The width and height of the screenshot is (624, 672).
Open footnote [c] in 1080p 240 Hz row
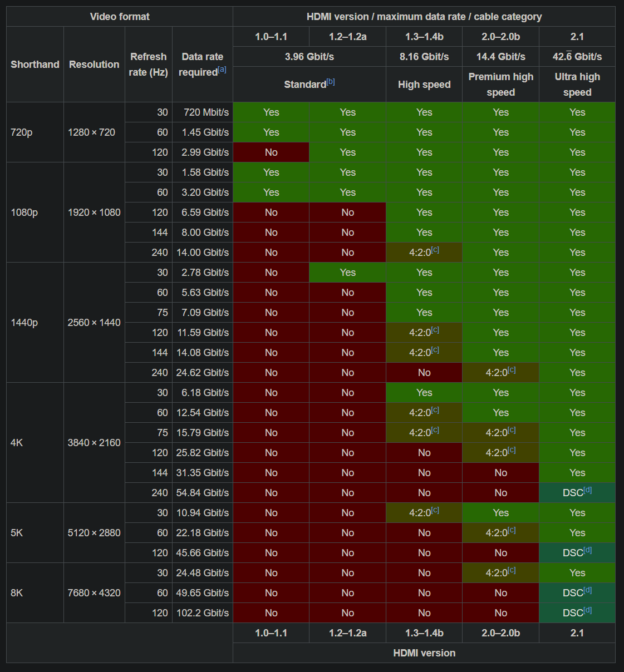pos(435,250)
